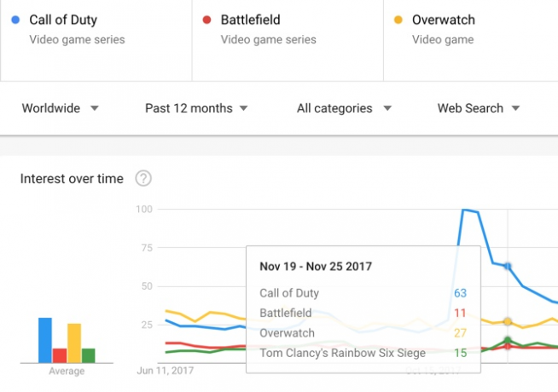Click the green average bar in the chart

88,355
